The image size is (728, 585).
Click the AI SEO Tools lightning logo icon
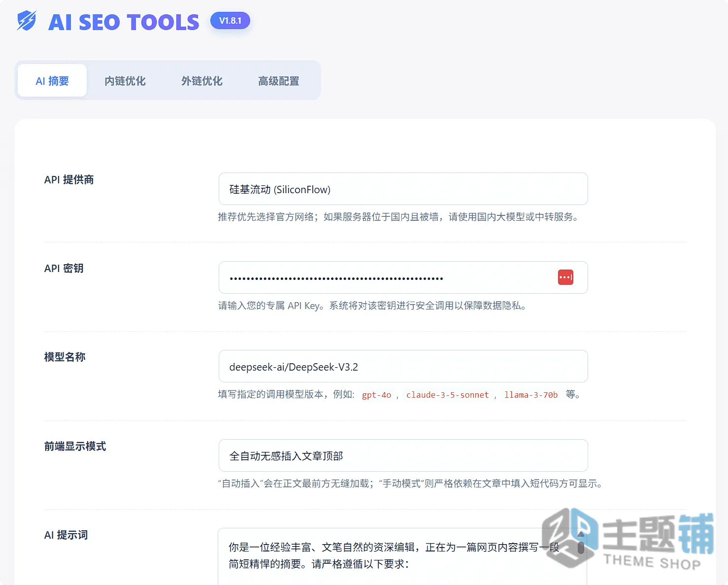click(x=27, y=21)
